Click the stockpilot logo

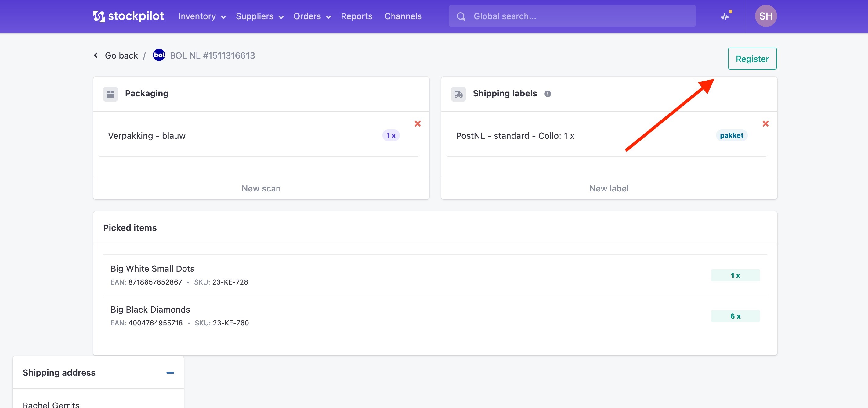(128, 16)
